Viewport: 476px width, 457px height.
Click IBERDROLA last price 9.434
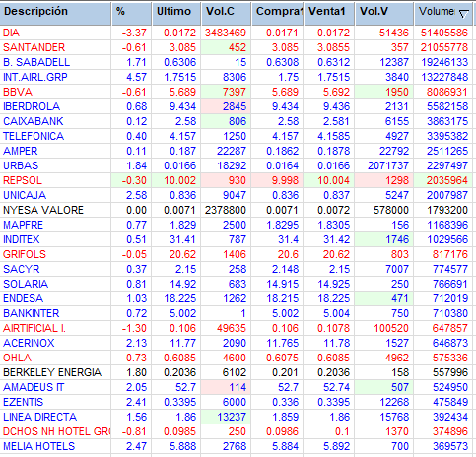[182, 106]
